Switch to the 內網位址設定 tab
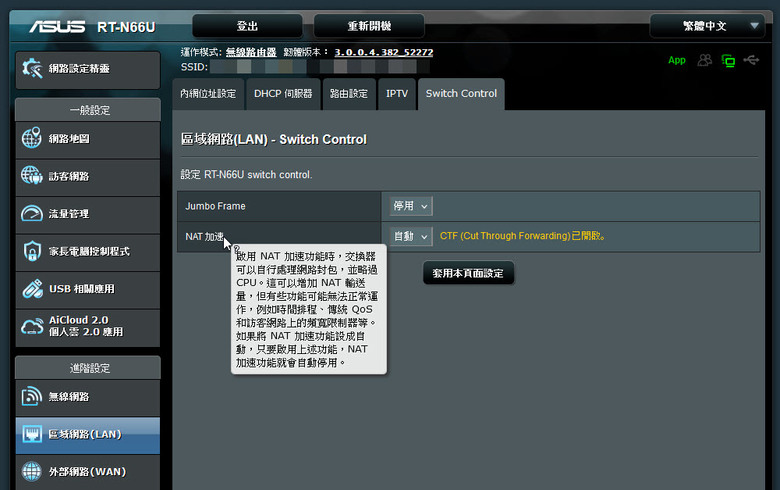 click(208, 94)
